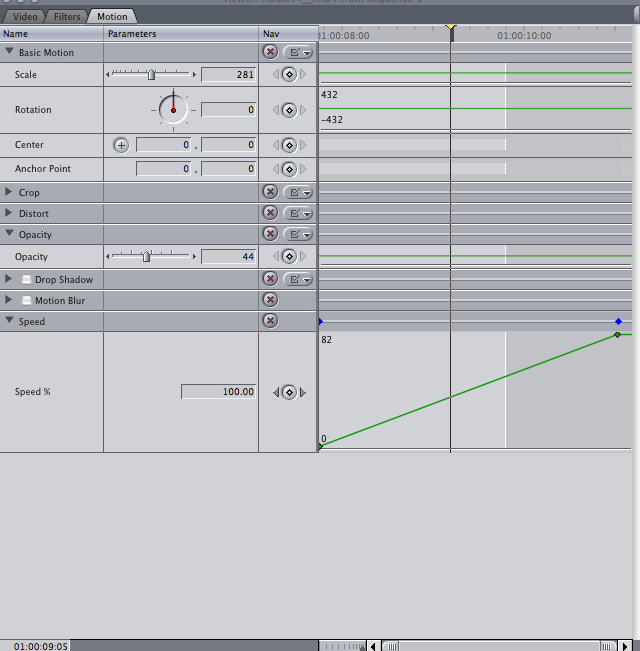Viewport: 640px width, 651px height.
Task: Click the scroll left arrow of keyframe graph
Action: pos(373,646)
